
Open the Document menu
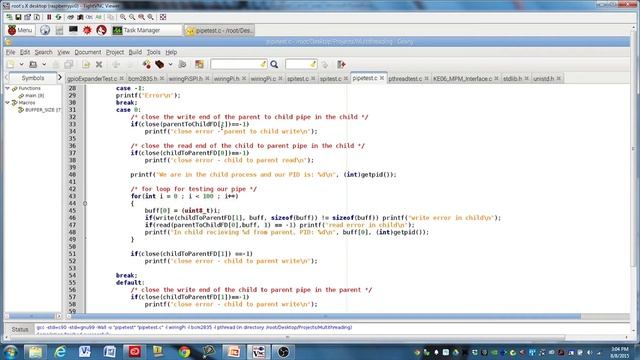88,52
